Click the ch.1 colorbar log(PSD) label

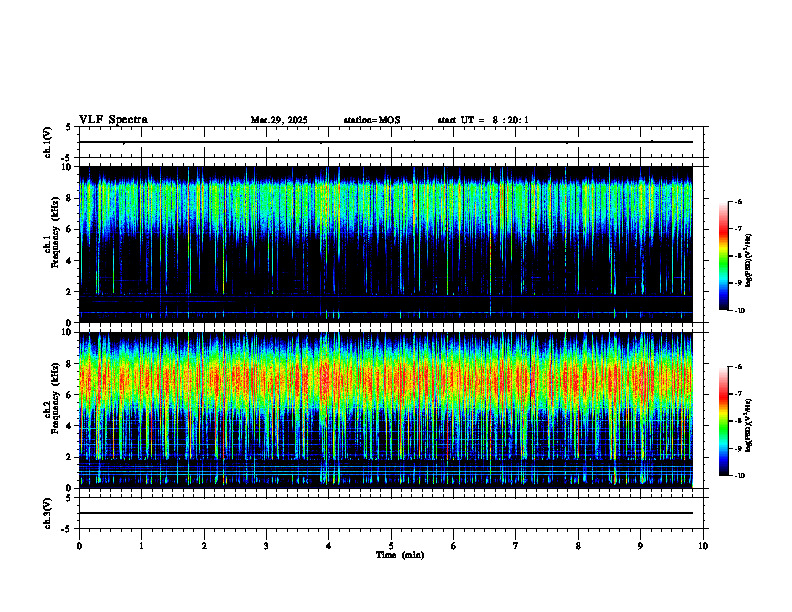click(x=749, y=260)
